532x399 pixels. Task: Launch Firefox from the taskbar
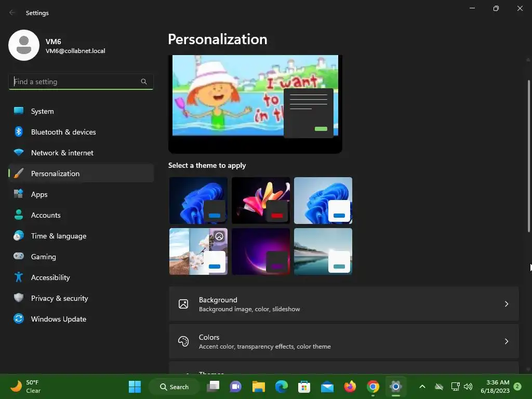tap(350, 387)
